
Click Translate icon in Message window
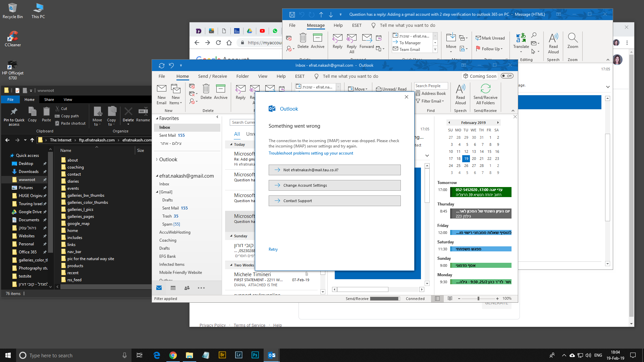(x=521, y=43)
